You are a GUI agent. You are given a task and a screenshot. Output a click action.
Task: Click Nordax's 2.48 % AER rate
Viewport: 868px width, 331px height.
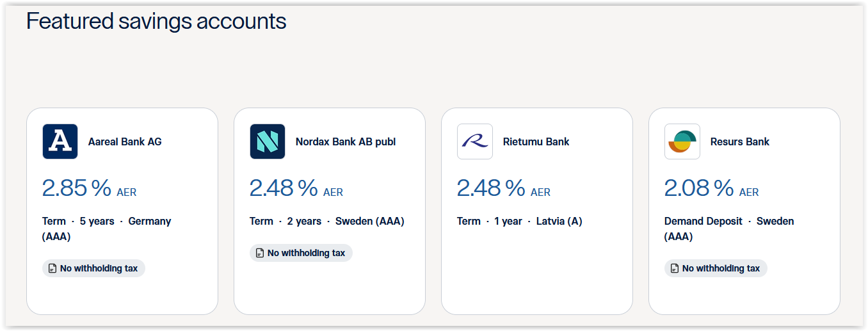[x=296, y=188]
